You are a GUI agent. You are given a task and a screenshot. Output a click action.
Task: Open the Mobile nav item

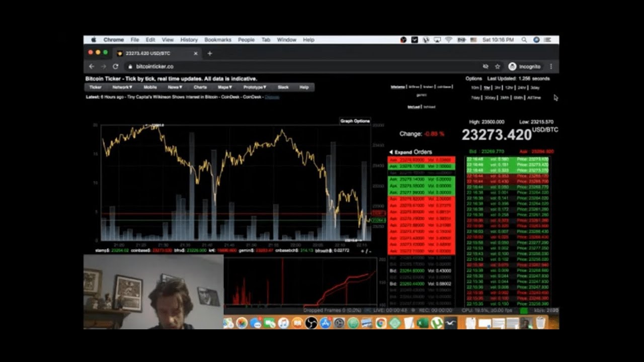150,87
